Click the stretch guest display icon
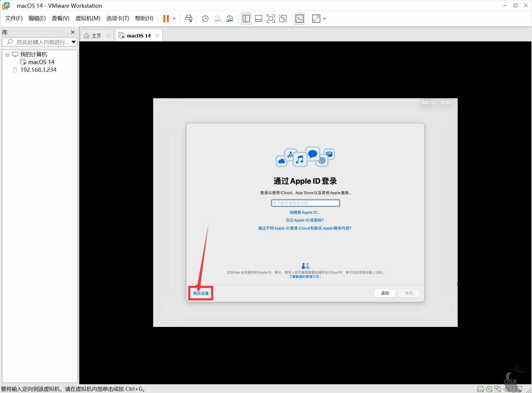The height and width of the screenshot is (393, 532). [316, 19]
